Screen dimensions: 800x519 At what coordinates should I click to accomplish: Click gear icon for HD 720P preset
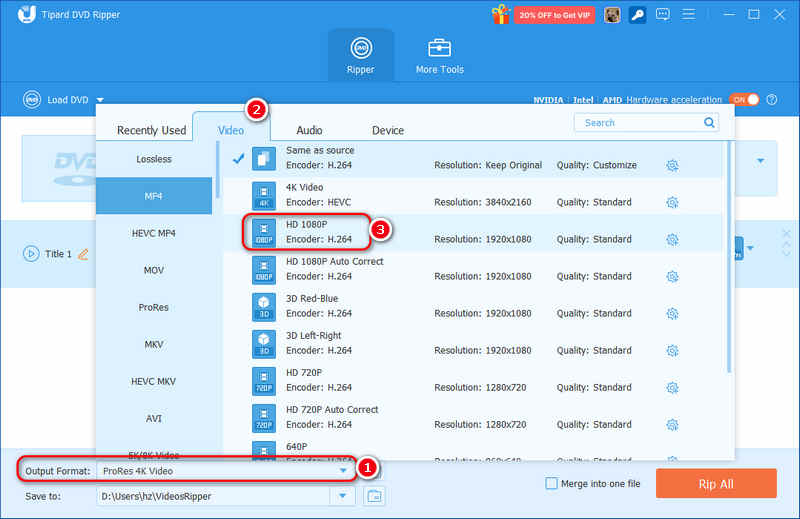(672, 387)
